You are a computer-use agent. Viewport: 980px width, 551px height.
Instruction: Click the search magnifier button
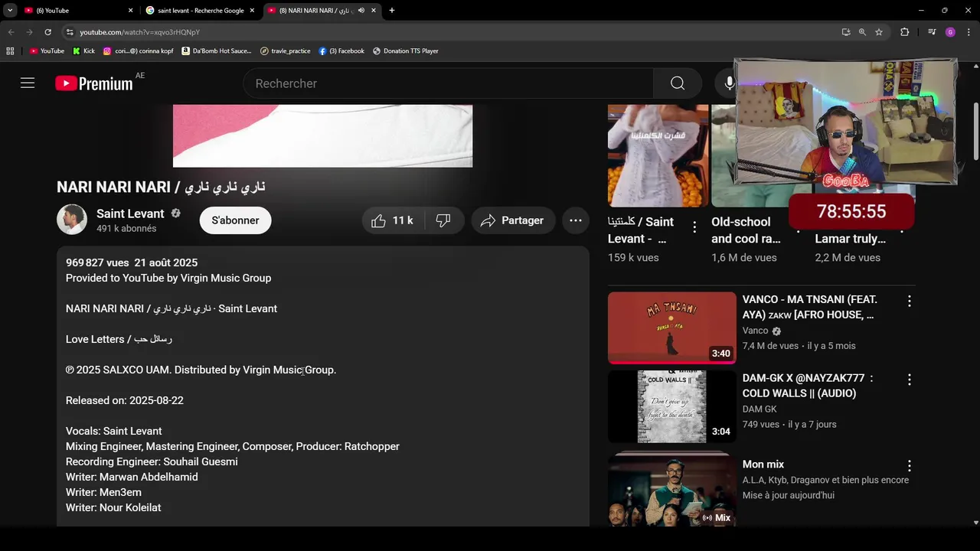[x=678, y=83]
